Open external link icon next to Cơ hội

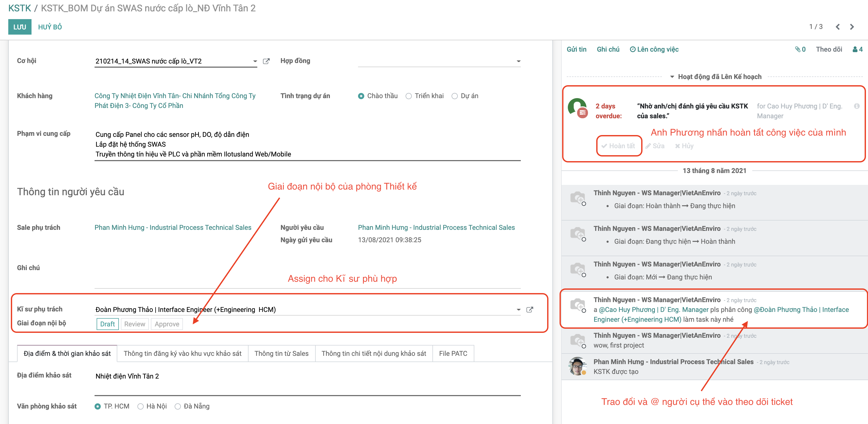266,61
